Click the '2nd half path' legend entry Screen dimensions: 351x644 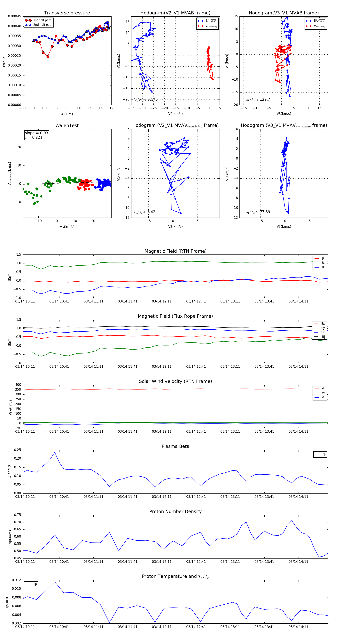39,25
